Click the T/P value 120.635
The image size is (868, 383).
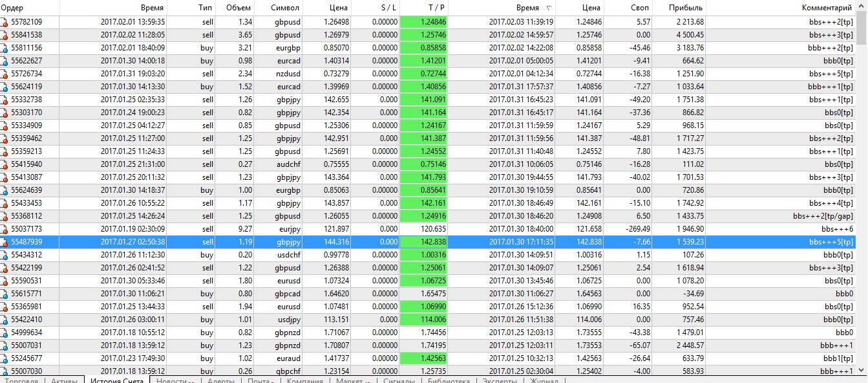tap(433, 229)
